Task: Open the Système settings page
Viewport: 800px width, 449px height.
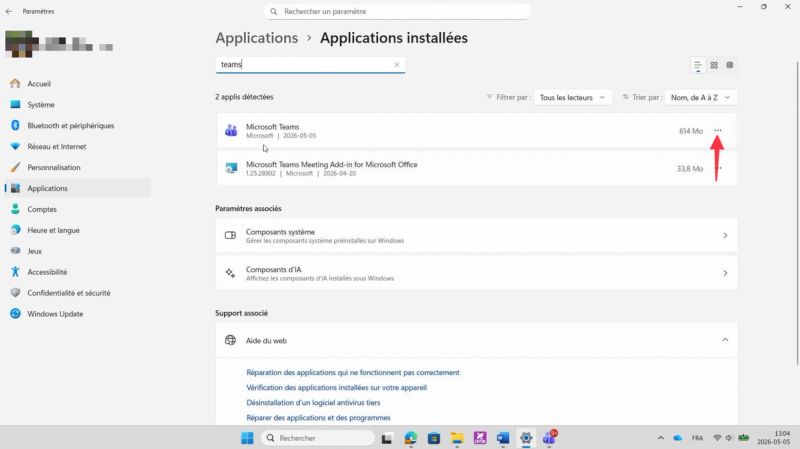Action: pos(41,105)
